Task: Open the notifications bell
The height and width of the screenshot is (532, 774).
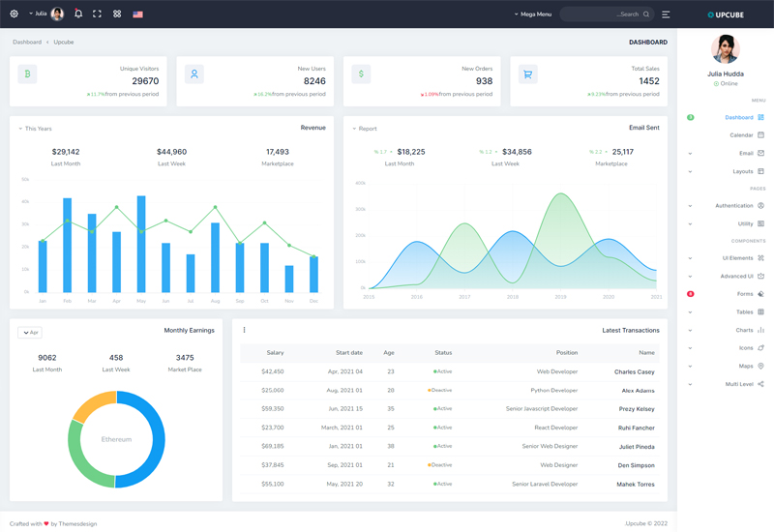Action: 78,15
